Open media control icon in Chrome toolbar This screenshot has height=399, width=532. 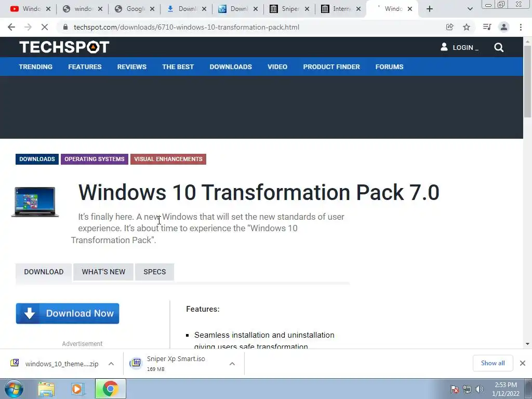[487, 27]
